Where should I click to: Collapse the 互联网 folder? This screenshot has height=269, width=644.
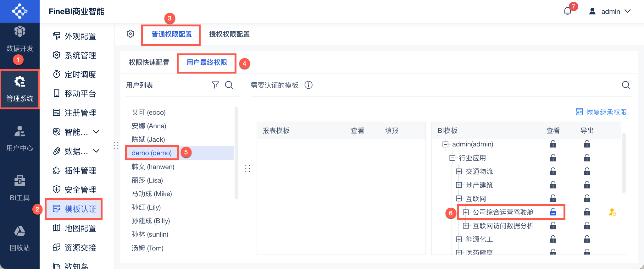pyautogui.click(x=459, y=199)
